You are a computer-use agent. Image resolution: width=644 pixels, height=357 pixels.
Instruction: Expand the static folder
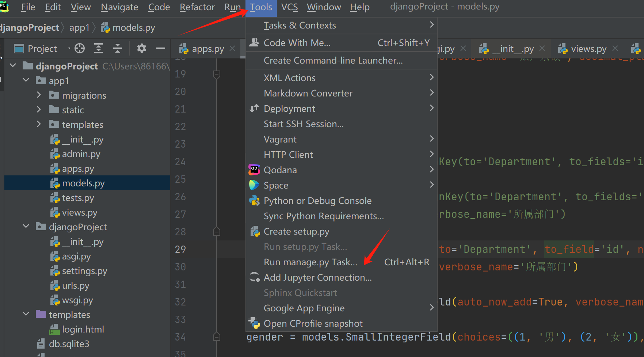(x=39, y=110)
